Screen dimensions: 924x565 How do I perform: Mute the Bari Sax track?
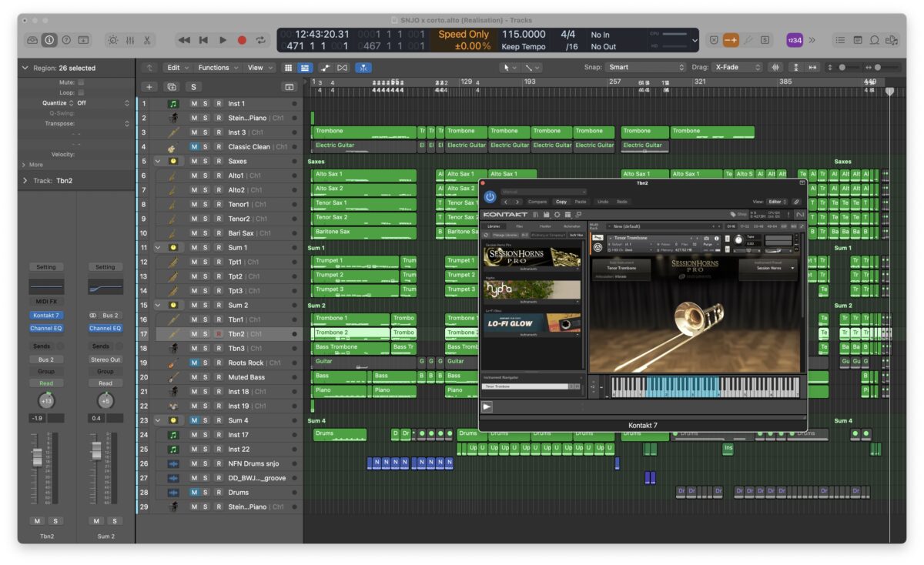[194, 233]
